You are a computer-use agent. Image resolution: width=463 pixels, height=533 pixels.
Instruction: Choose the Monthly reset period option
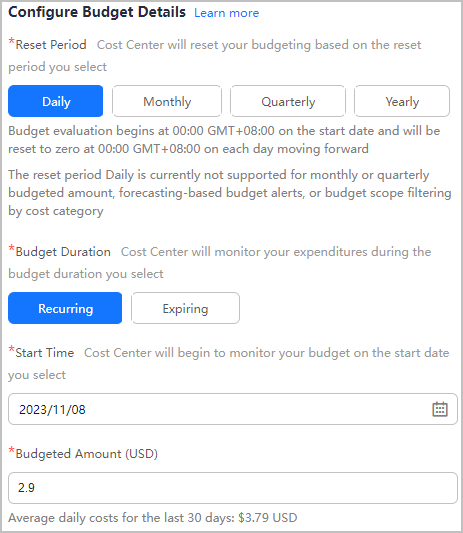(167, 101)
